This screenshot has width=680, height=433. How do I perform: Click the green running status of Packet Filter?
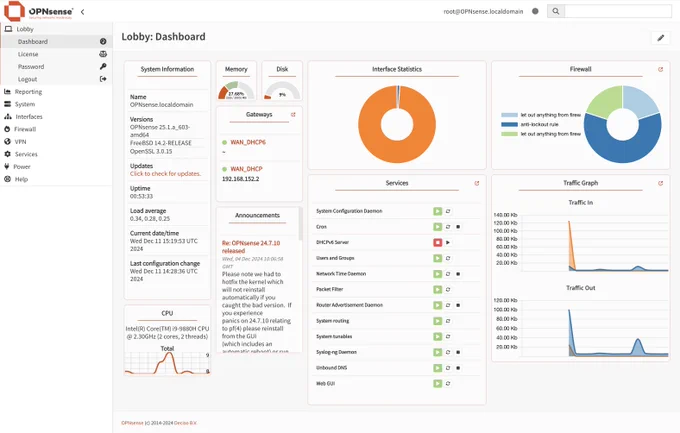pos(438,289)
